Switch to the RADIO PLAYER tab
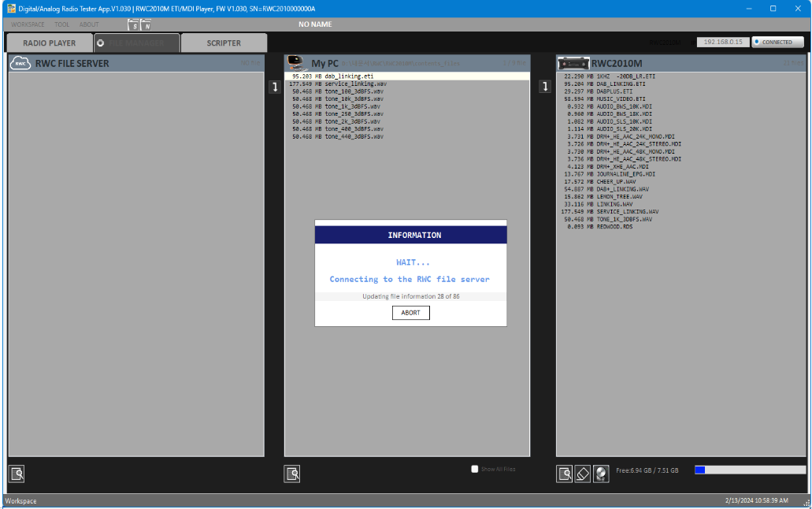 point(49,43)
